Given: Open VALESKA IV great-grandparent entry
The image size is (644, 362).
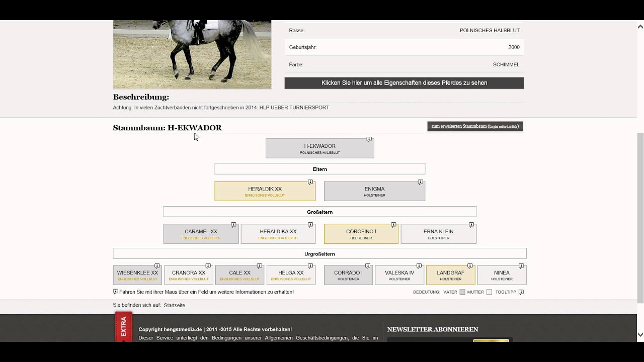Looking at the screenshot, I should (399, 275).
